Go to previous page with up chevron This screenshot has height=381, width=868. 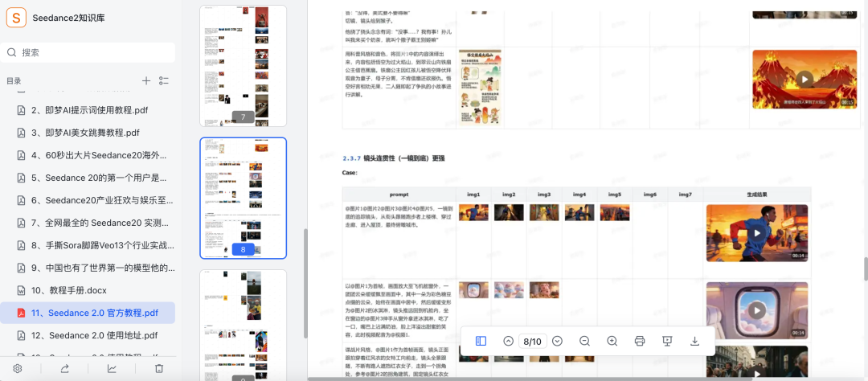508,341
